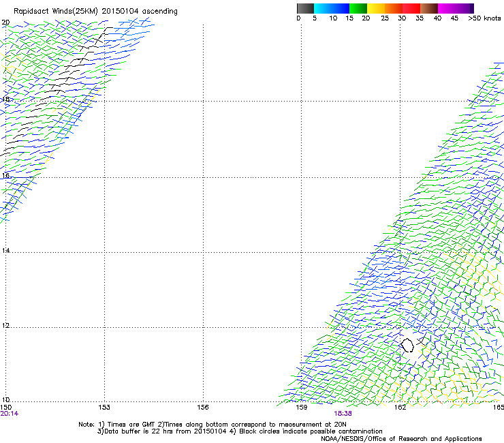Click the green 15-20 knots color segment
Image resolution: width=504 pixels, height=443 pixels.
(358, 8)
